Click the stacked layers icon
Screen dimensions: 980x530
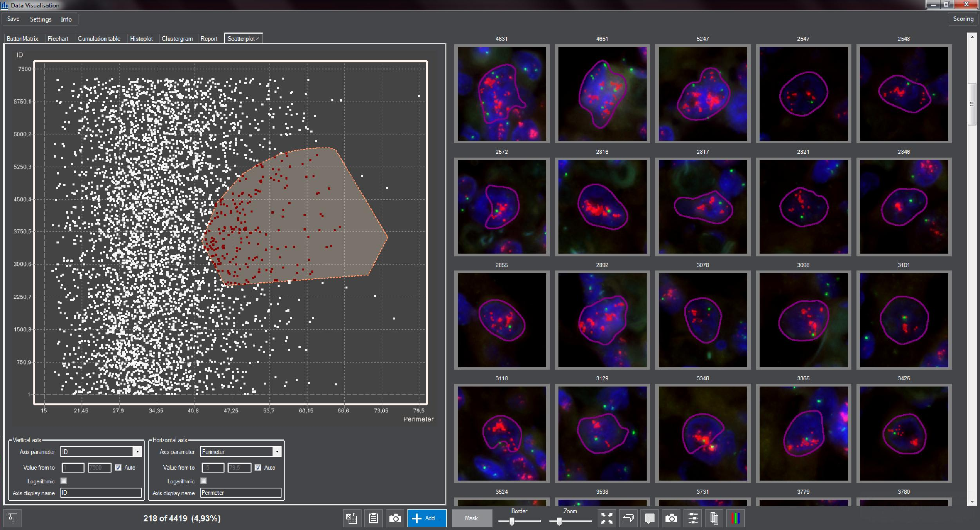(628, 518)
